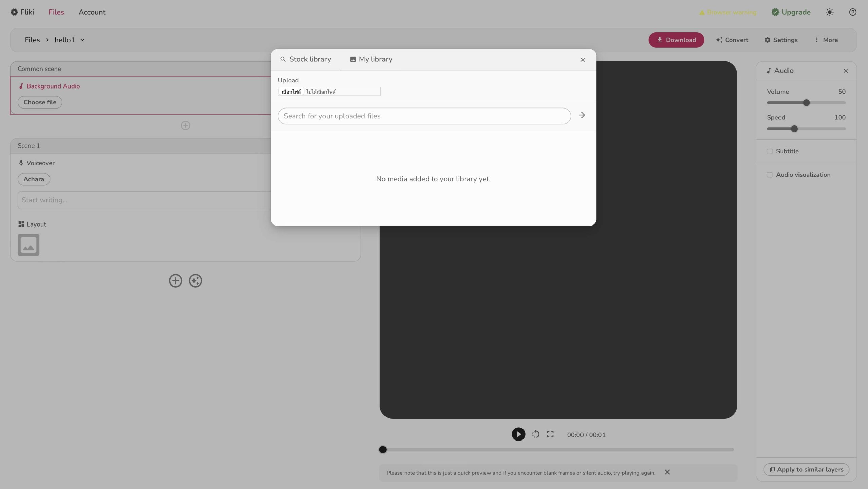Toggle fullscreen preview icon
Viewport: 868px width, 489px height.
tap(550, 434)
